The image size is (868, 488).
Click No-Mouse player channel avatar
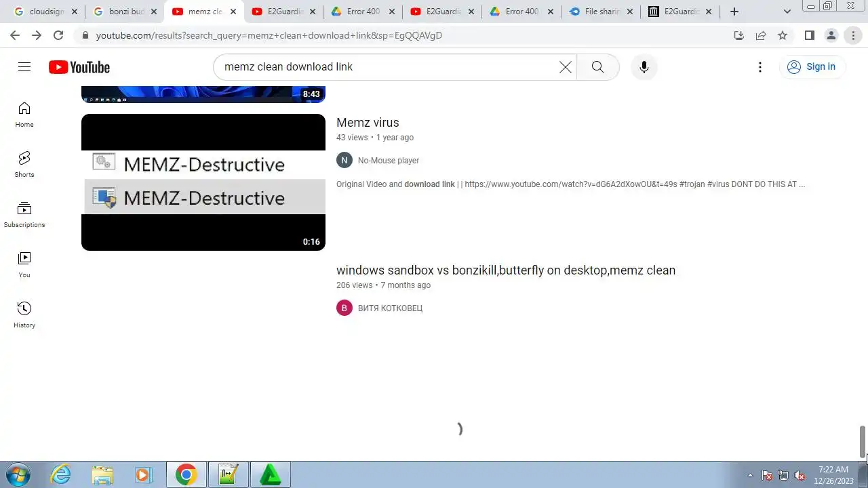coord(344,161)
